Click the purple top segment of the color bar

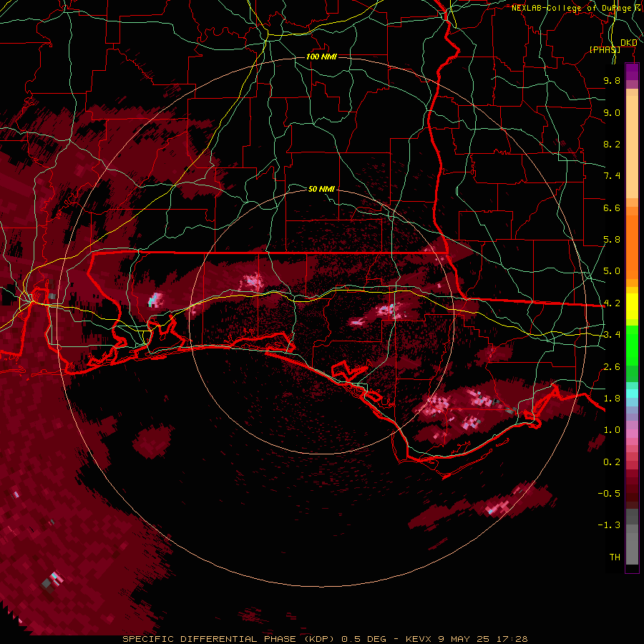click(632, 72)
